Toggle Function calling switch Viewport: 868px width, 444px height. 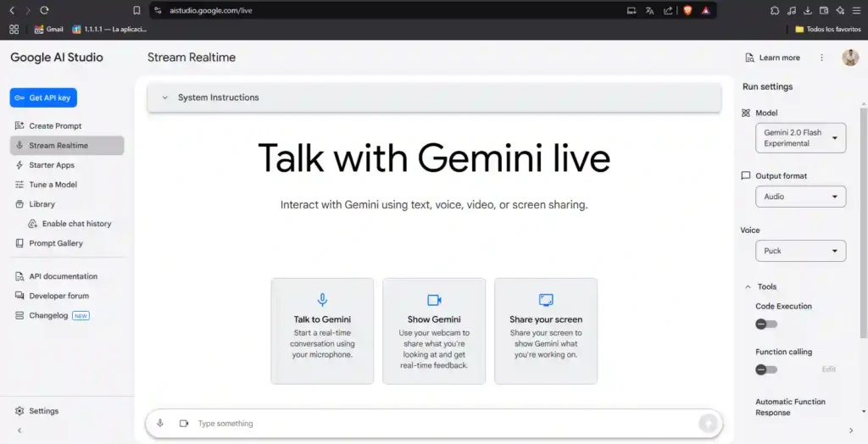coord(766,369)
